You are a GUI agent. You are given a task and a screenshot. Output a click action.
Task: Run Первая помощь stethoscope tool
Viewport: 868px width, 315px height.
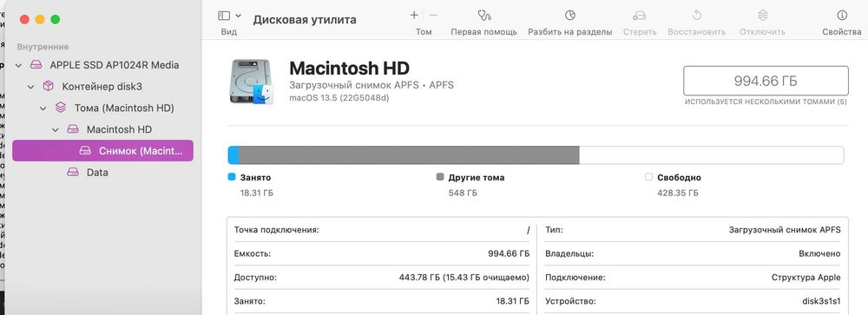point(483,16)
